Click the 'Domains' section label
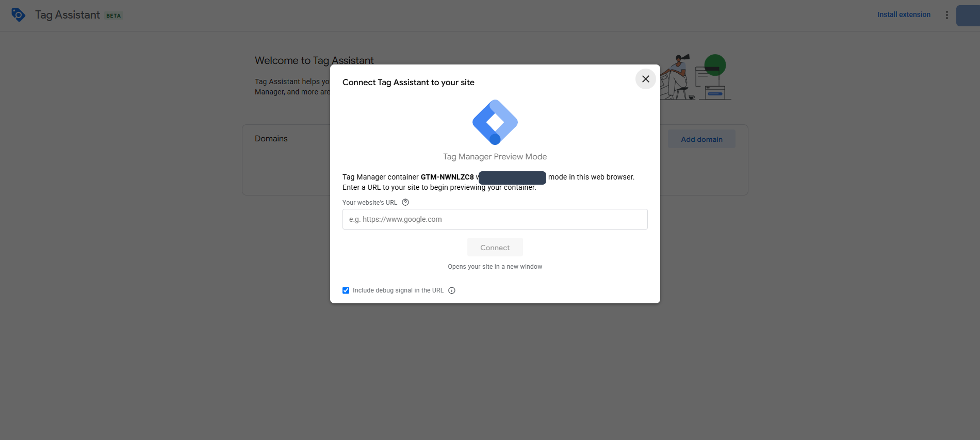 tap(271, 139)
